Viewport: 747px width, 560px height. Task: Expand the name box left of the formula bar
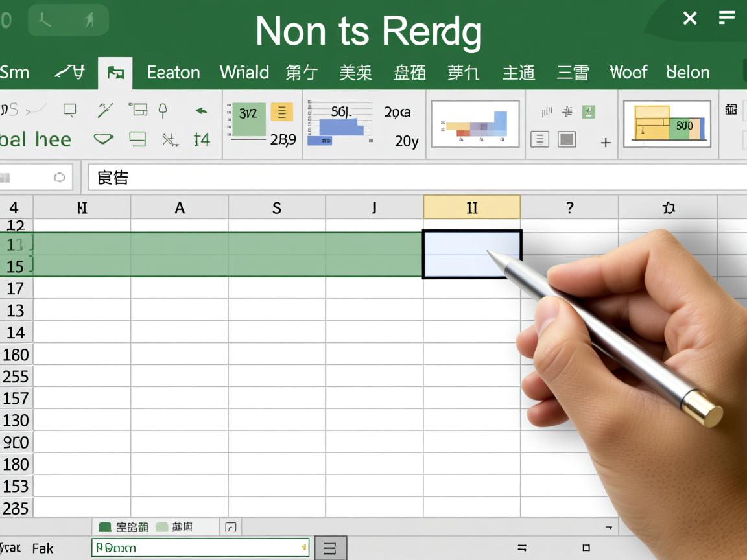coord(59,178)
